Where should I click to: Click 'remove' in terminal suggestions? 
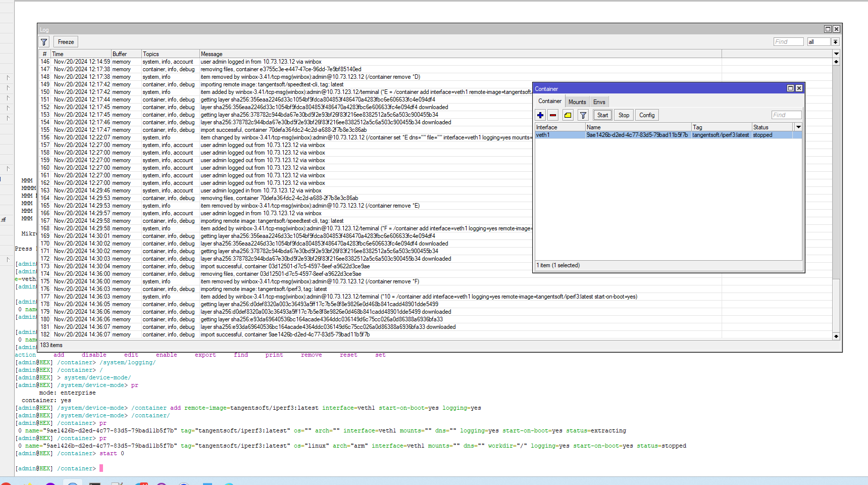tap(312, 355)
